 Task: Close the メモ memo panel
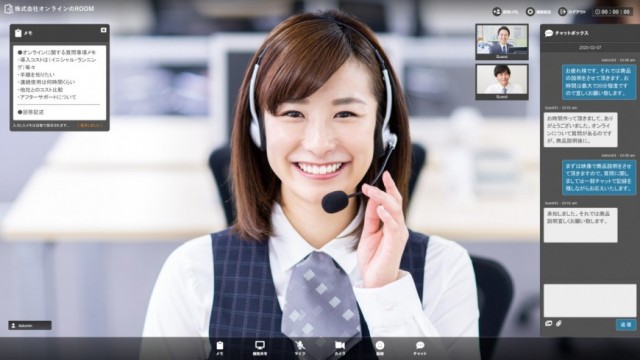(x=104, y=30)
